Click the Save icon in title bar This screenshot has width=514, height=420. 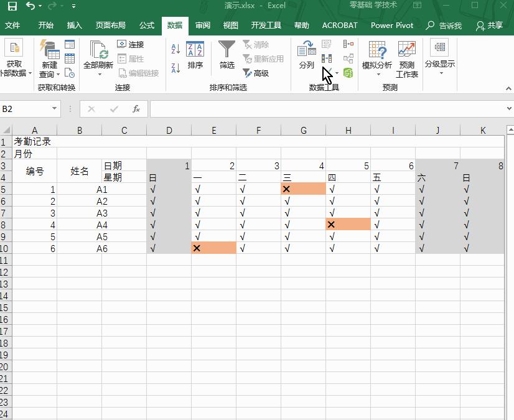click(x=12, y=6)
